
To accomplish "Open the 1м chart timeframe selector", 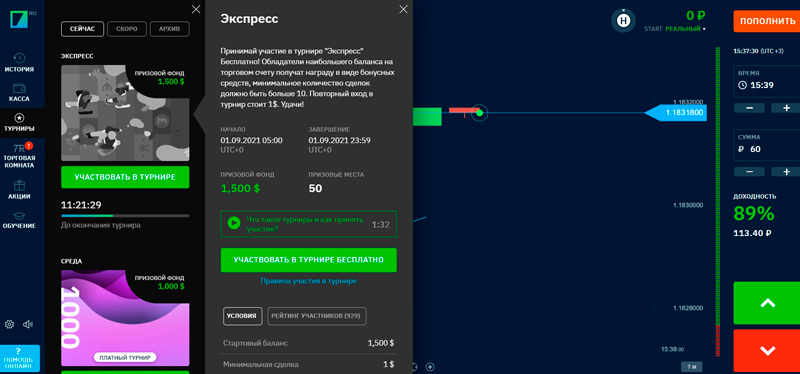I will tap(691, 366).
